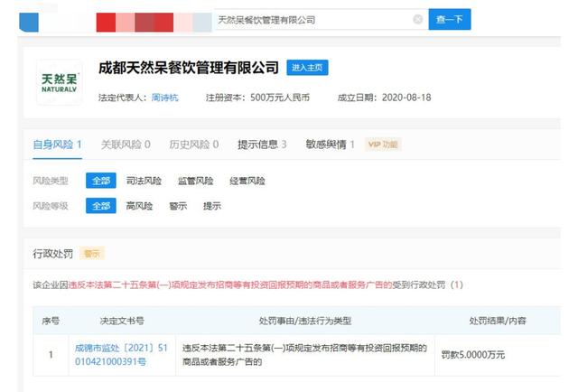Click the violation description cell in row 1
This screenshot has width=578, height=392.
tap(305, 355)
